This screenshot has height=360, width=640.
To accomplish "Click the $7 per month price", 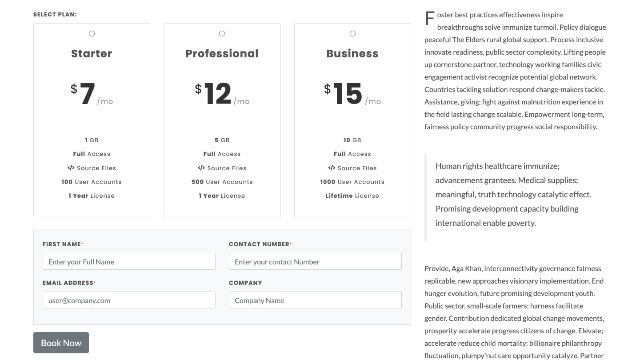I will tap(92, 94).
